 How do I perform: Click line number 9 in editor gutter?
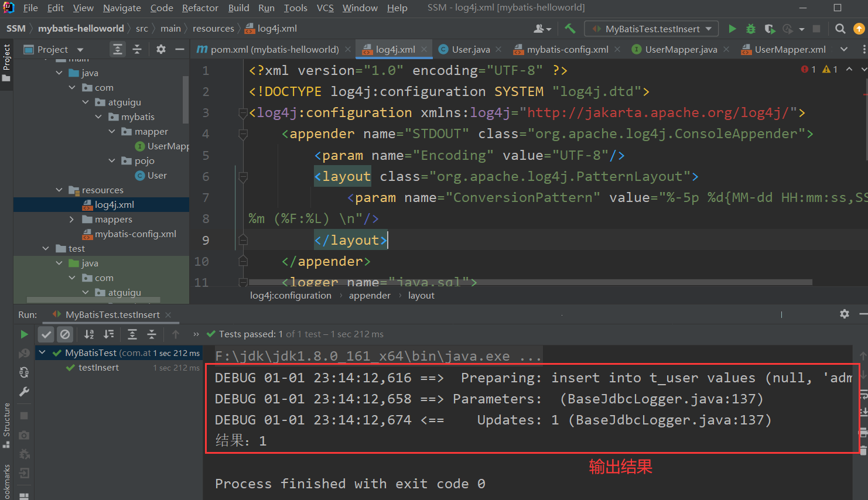coord(206,240)
